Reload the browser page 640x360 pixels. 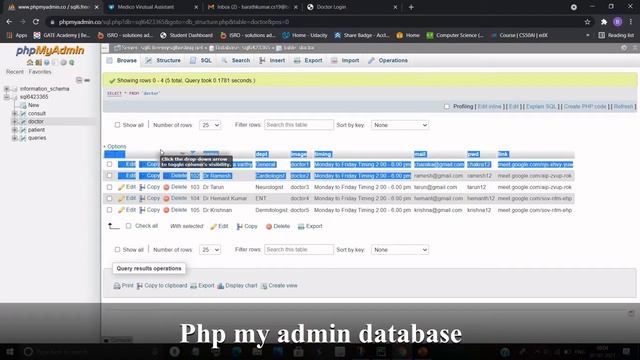36,22
